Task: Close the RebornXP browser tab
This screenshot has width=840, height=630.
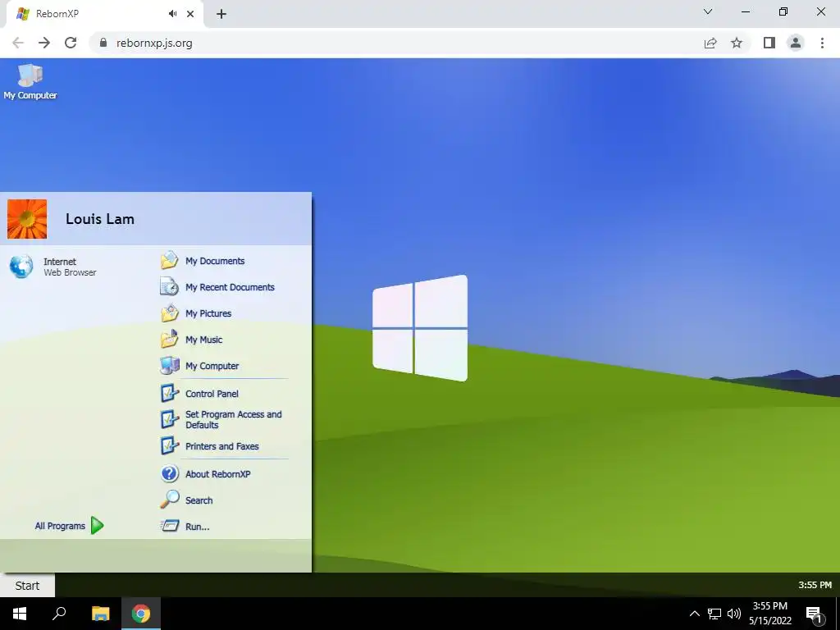Action: coord(190,14)
